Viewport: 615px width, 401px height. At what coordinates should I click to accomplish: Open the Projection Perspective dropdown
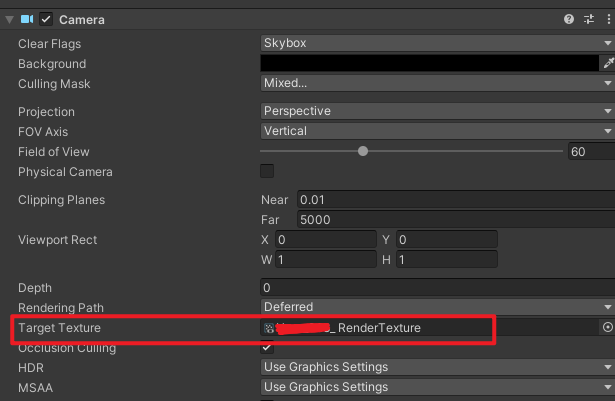[x=438, y=111]
